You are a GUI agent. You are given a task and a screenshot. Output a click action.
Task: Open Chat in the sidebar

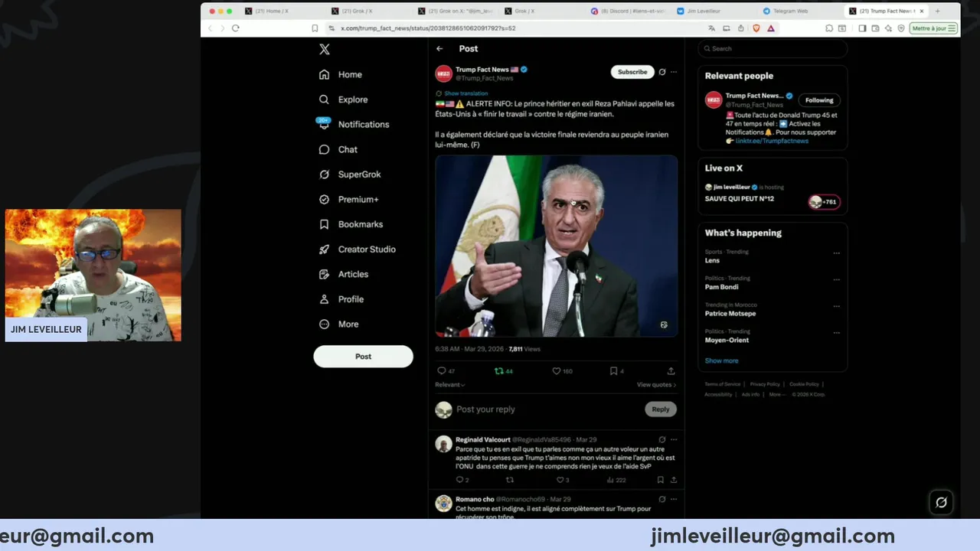pos(338,149)
